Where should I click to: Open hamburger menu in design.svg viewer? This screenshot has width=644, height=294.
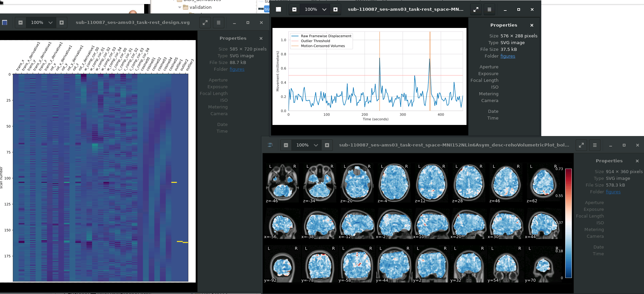click(219, 23)
